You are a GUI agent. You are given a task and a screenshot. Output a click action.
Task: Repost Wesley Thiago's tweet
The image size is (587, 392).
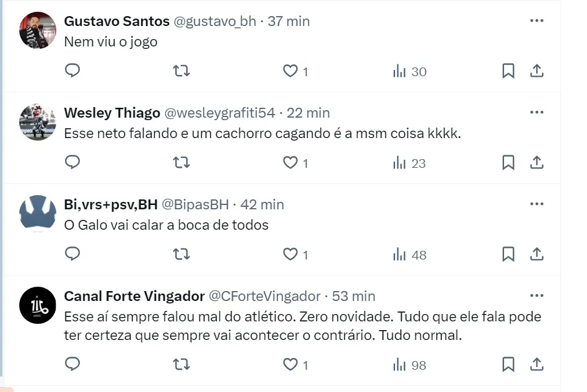point(181,163)
